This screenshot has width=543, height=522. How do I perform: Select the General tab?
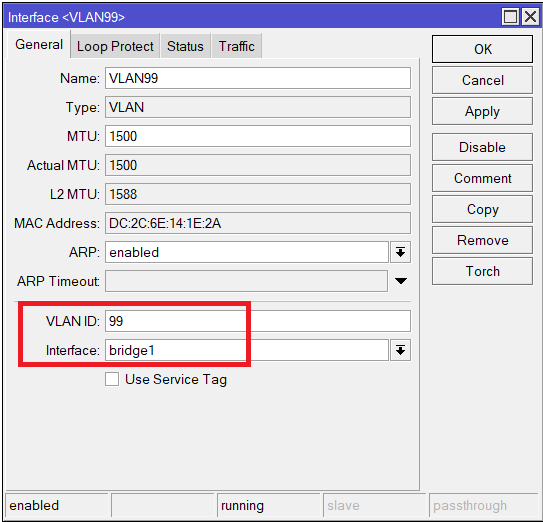[x=39, y=44]
